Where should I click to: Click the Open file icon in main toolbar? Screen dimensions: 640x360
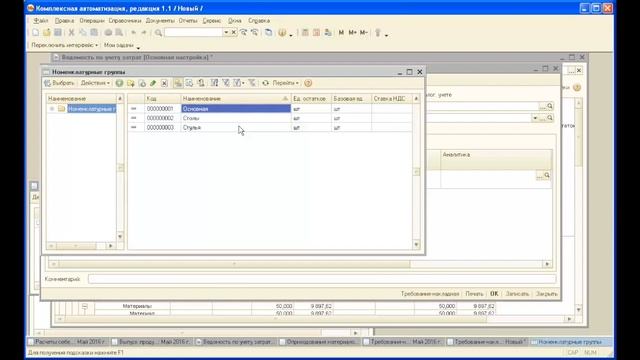(47, 32)
